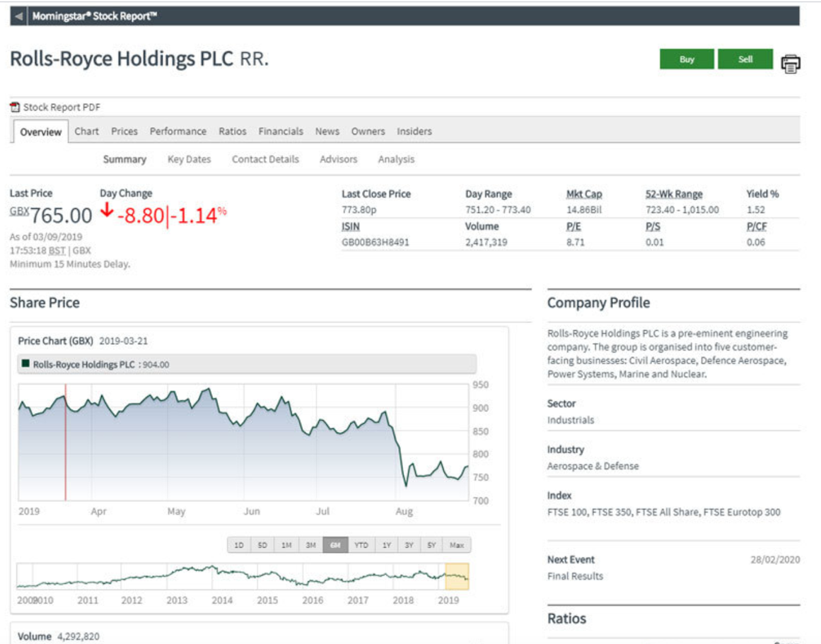
Task: Switch to the Chart tab
Action: tap(86, 131)
